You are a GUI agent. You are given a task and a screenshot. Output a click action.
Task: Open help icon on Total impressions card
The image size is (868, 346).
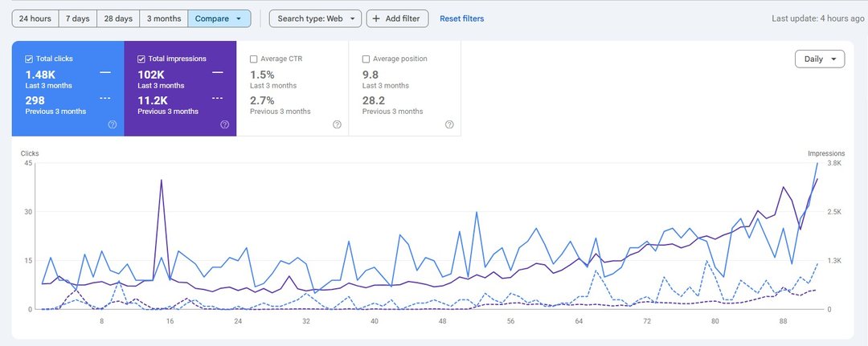(224, 124)
